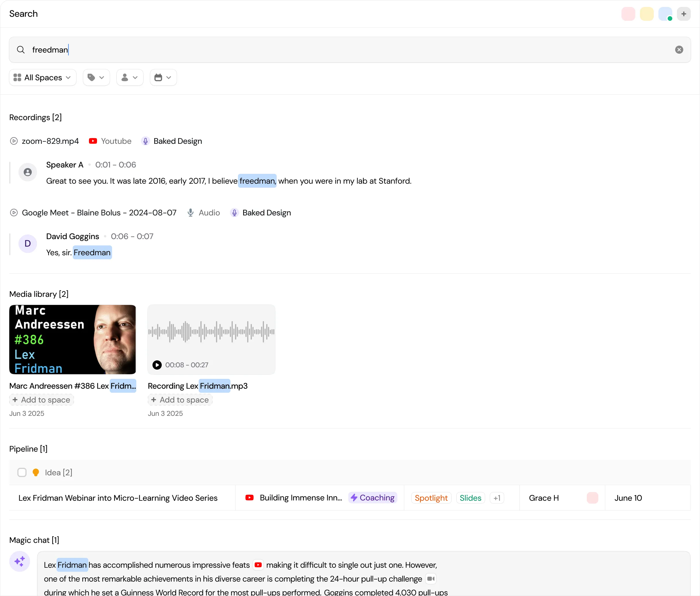Viewport: 700px width, 596px height.
Task: Click highlighted Fridman in Magic chat
Action: [72, 565]
